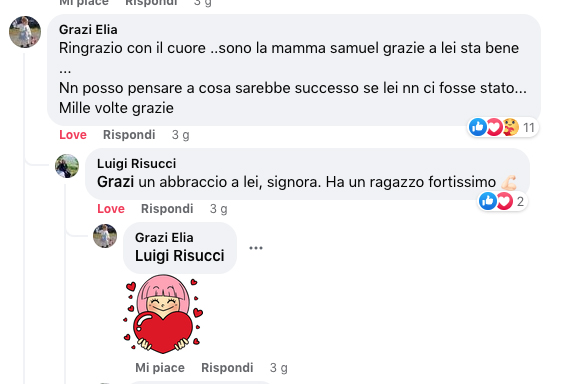Screen dimensions: 576x384
Task: Click the like reaction icon on the 11-reaction comment
Action: [478, 127]
